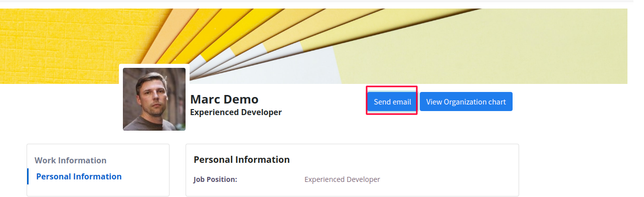
Task: Click blue active indicator beside Personal Information
Action: [x=28, y=176]
